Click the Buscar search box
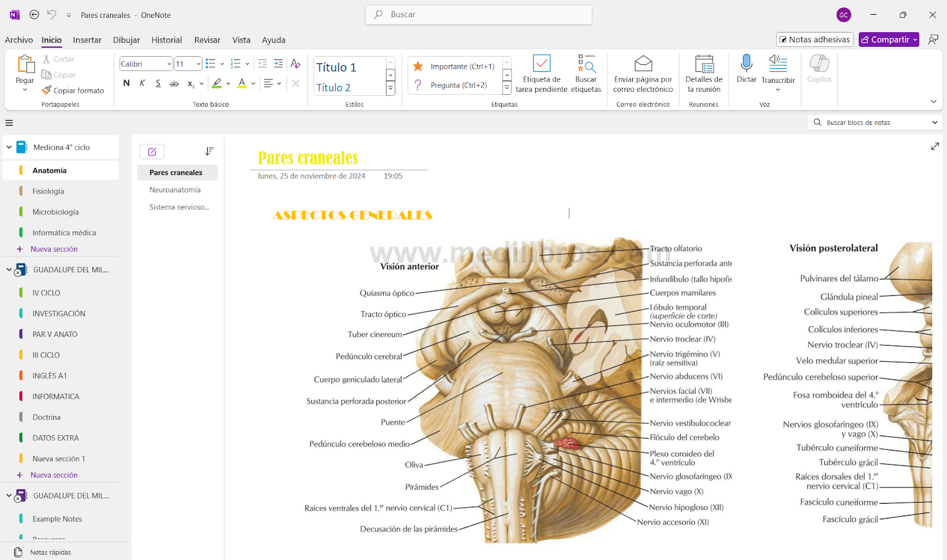Viewport: 947px width, 560px height. [479, 15]
